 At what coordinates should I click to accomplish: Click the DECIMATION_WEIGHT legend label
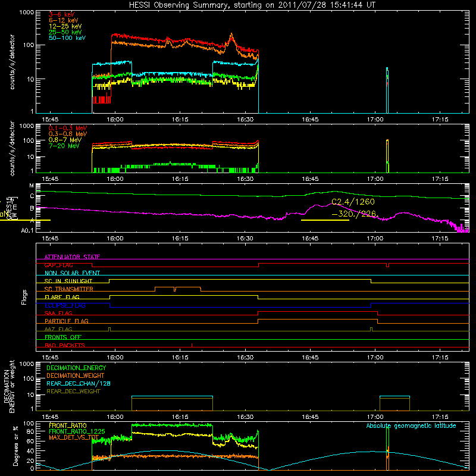(x=76, y=375)
